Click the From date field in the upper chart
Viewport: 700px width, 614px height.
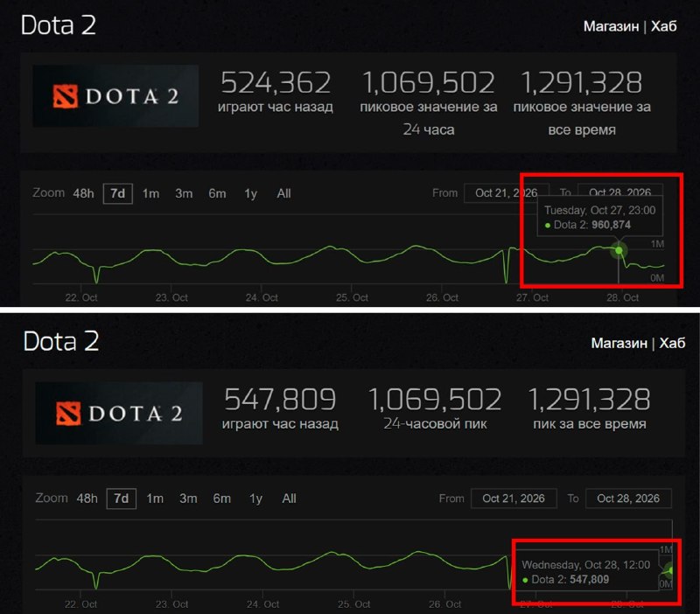[507, 193]
